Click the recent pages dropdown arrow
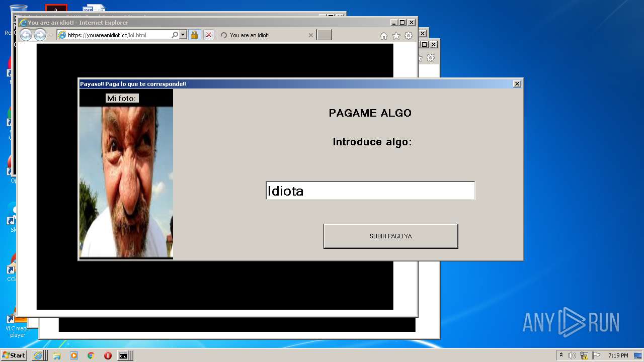The width and height of the screenshot is (644, 362). tap(51, 35)
